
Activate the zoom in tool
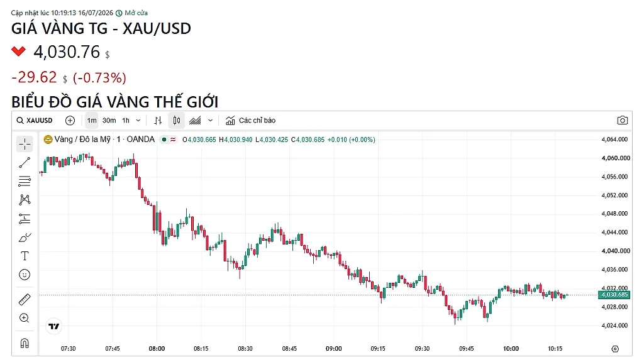[x=25, y=318]
